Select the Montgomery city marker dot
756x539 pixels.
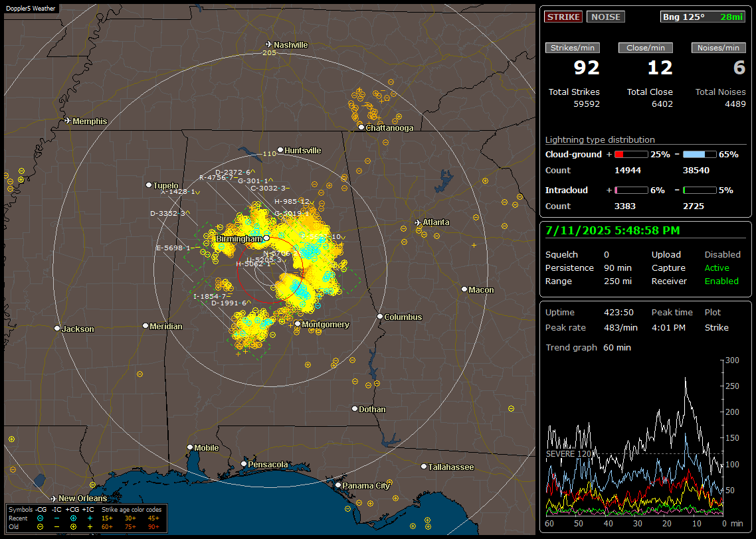[x=298, y=324]
